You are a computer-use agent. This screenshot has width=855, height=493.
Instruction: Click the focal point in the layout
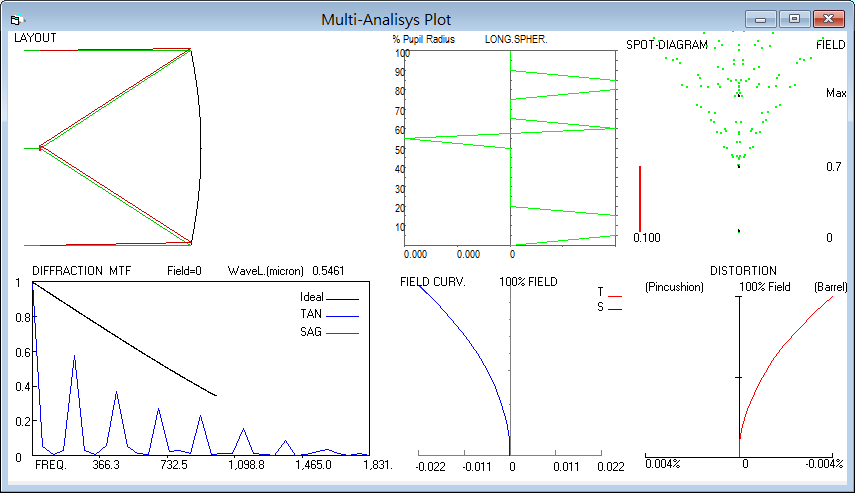point(40,148)
